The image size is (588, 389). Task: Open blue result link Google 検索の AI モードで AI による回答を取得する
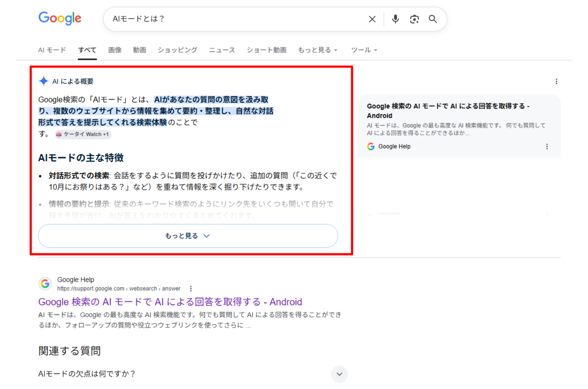point(170,302)
